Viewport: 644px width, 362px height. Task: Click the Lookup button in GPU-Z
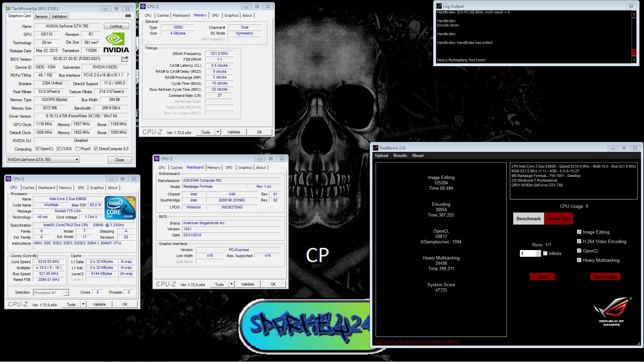[x=116, y=26]
